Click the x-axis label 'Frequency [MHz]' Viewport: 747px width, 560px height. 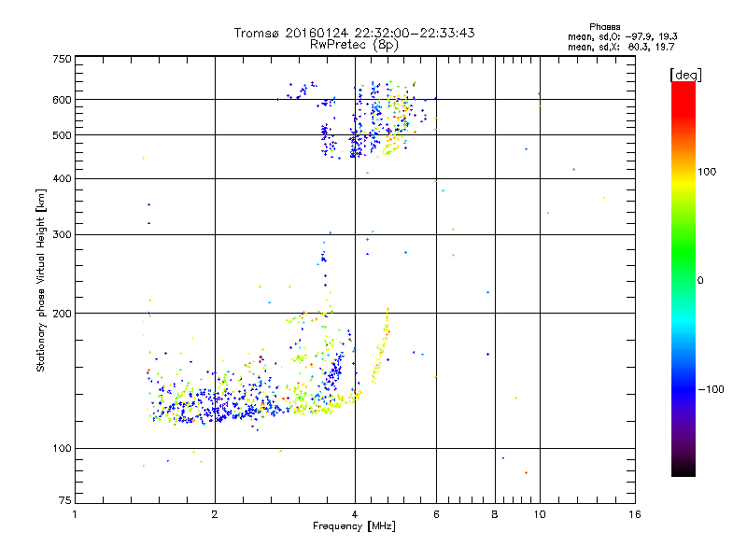point(354,526)
